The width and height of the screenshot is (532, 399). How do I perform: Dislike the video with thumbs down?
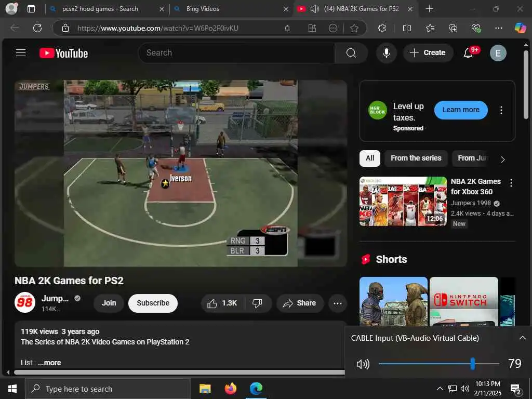(x=258, y=303)
